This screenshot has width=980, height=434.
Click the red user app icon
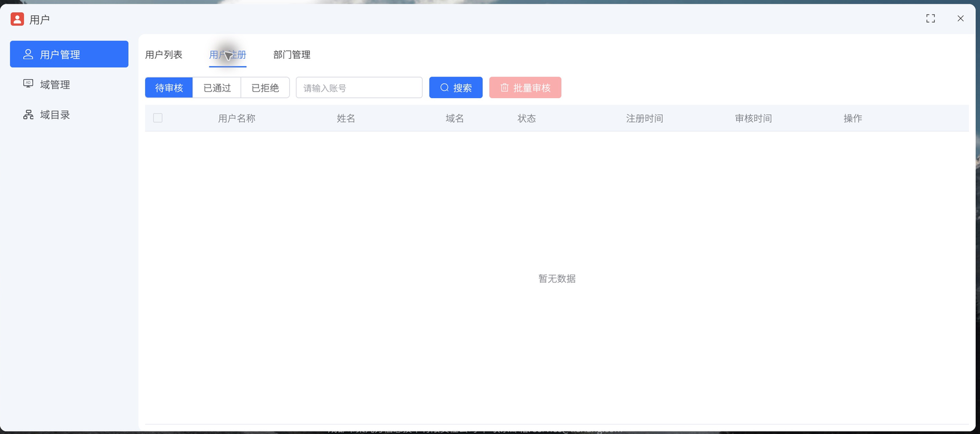(x=17, y=19)
